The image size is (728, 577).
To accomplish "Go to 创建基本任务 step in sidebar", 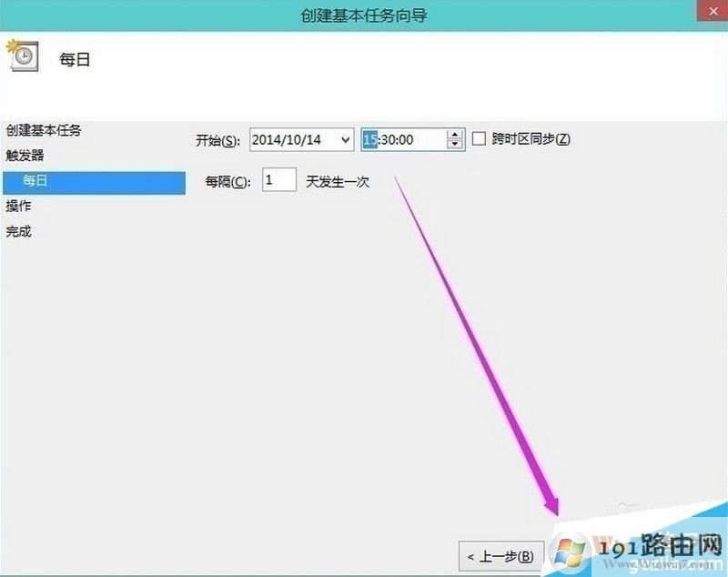I will pos(44,130).
